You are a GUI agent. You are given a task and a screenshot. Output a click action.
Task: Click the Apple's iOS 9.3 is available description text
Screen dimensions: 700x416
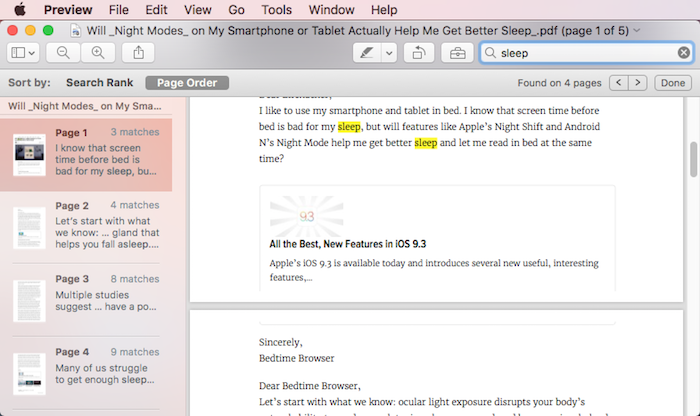pyautogui.click(x=434, y=270)
